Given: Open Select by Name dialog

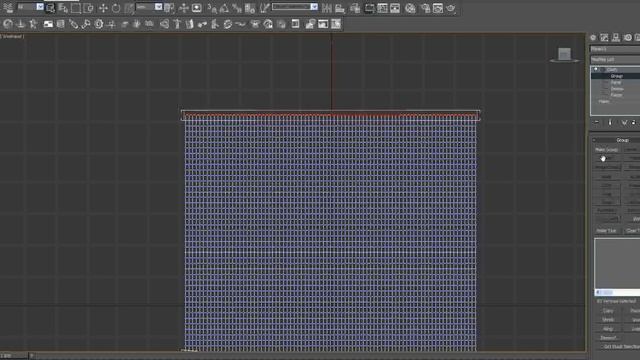Looking at the screenshot, I should [x=63, y=8].
